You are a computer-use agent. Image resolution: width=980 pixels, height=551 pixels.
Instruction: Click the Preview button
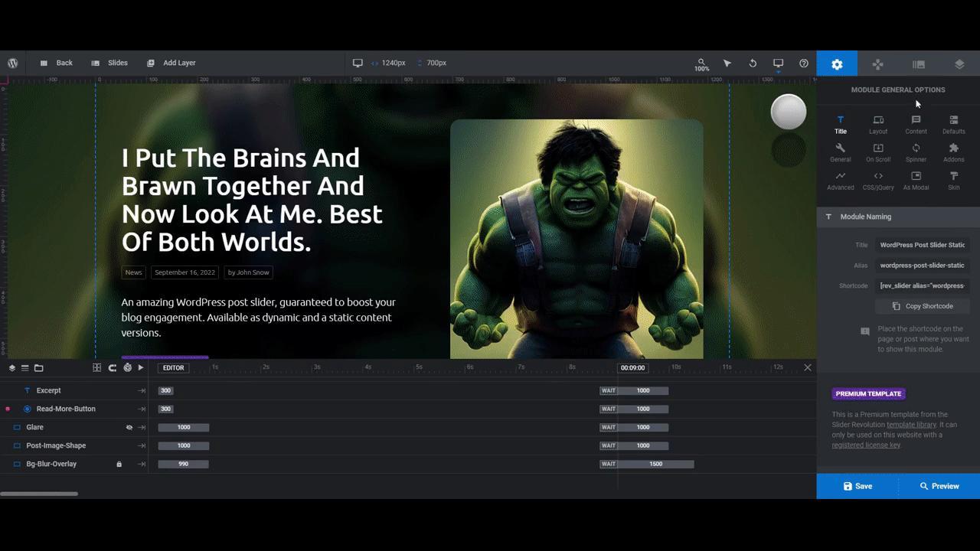click(x=939, y=486)
